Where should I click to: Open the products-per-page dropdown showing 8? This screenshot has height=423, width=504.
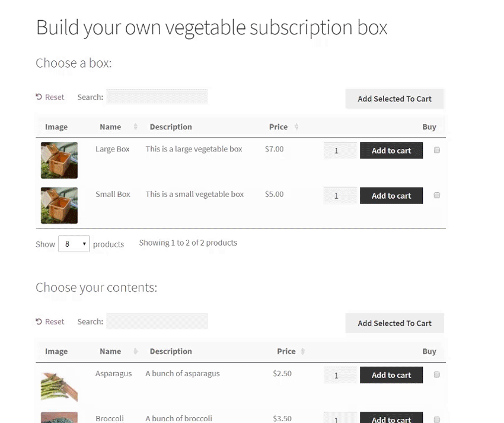[x=74, y=243]
